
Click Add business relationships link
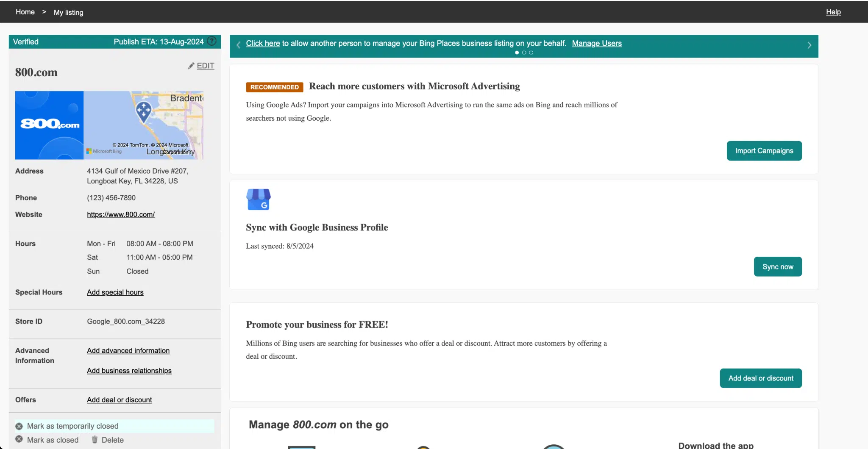click(129, 371)
